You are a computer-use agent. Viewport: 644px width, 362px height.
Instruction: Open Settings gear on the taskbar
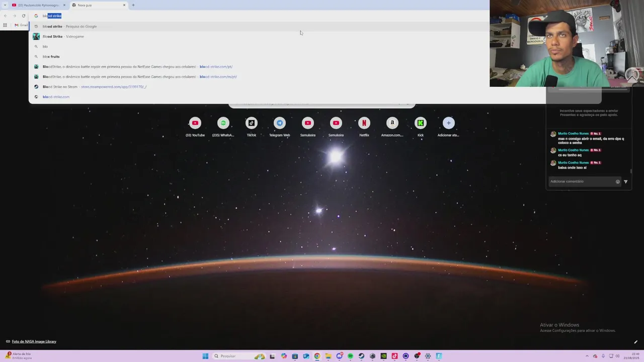(x=428, y=356)
